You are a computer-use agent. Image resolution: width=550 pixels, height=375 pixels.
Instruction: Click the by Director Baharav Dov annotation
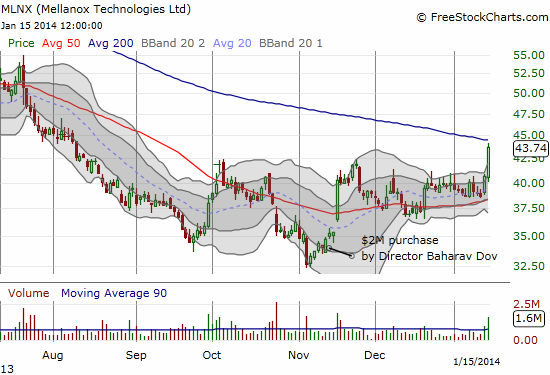coord(429,256)
